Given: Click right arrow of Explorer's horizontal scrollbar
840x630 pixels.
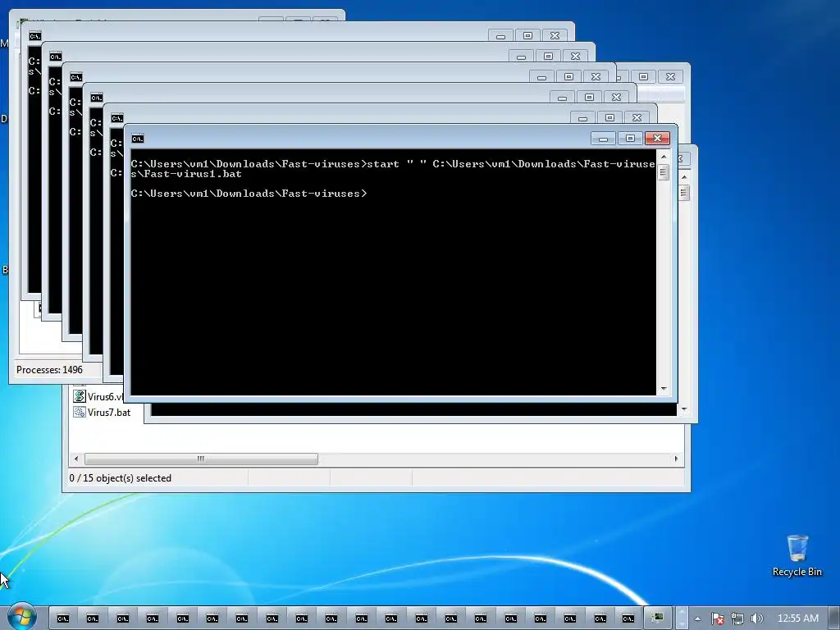Looking at the screenshot, I should tap(676, 459).
